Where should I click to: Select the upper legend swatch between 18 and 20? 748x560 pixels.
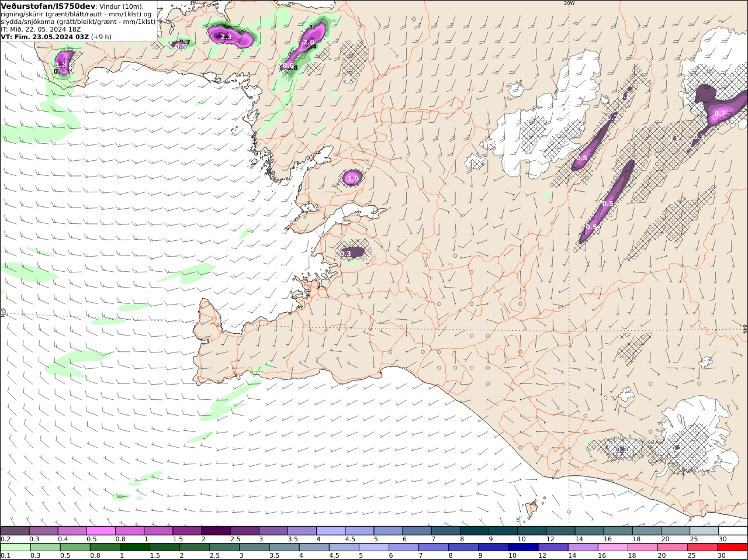pyautogui.click(x=646, y=531)
